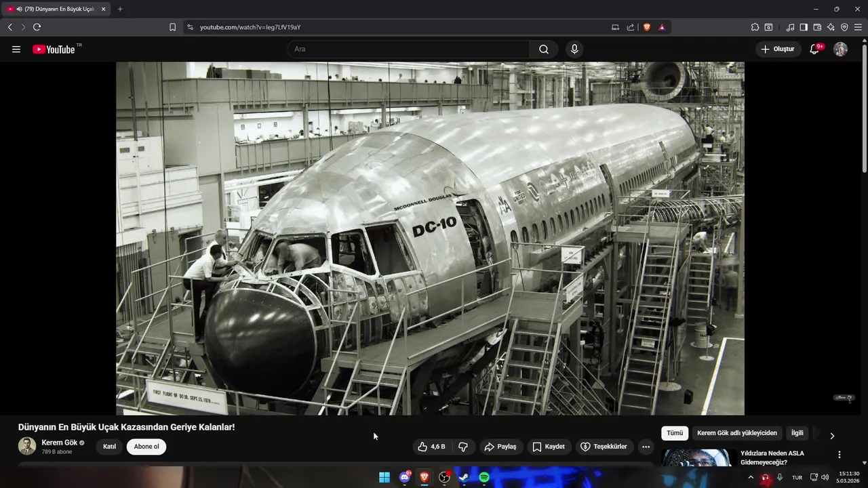Show more filter chips with the right arrow
Image resolution: width=868 pixels, height=488 pixels.
(x=832, y=436)
